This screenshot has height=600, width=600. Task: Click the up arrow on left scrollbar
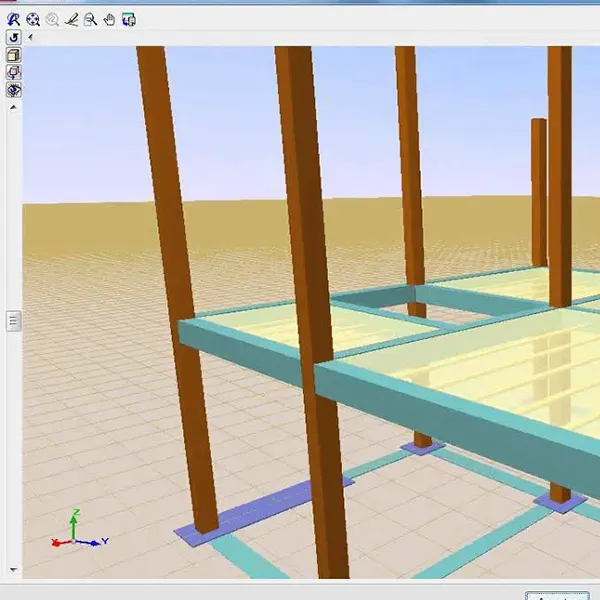pos(14,105)
